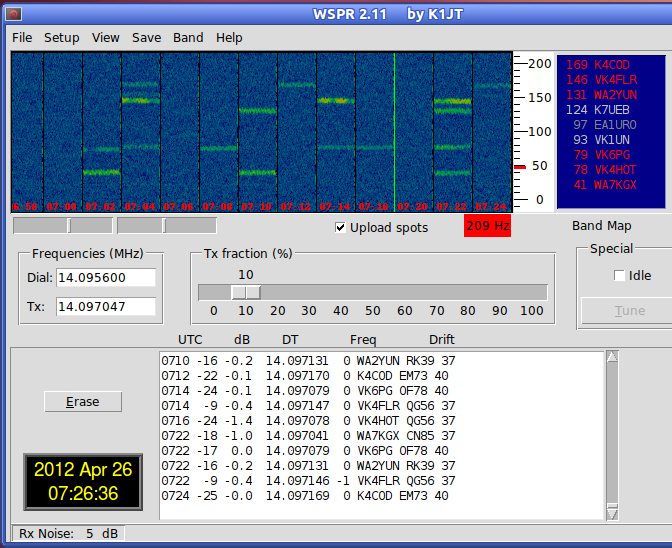672x548 pixels.
Task: Click decode row 0724 K4COD EM73
Action: tap(305, 496)
